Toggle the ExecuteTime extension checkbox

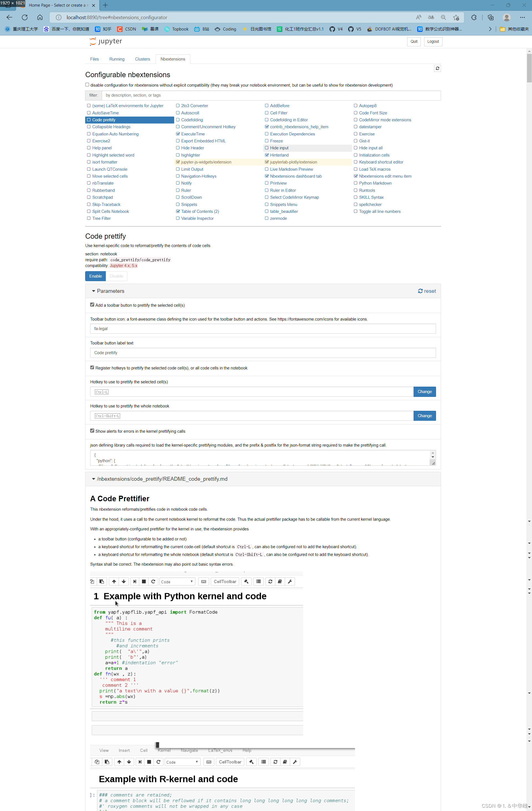[x=178, y=134]
